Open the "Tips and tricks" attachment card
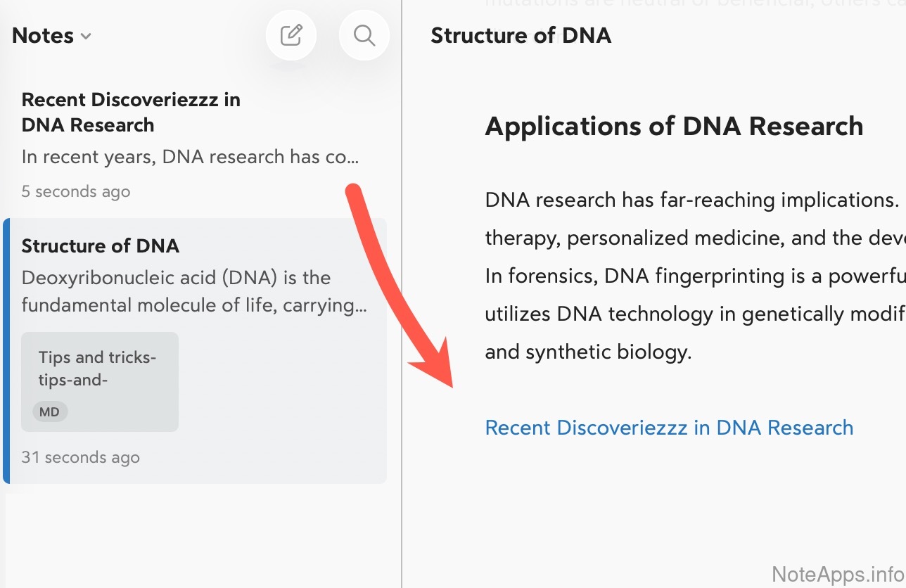 tap(99, 369)
